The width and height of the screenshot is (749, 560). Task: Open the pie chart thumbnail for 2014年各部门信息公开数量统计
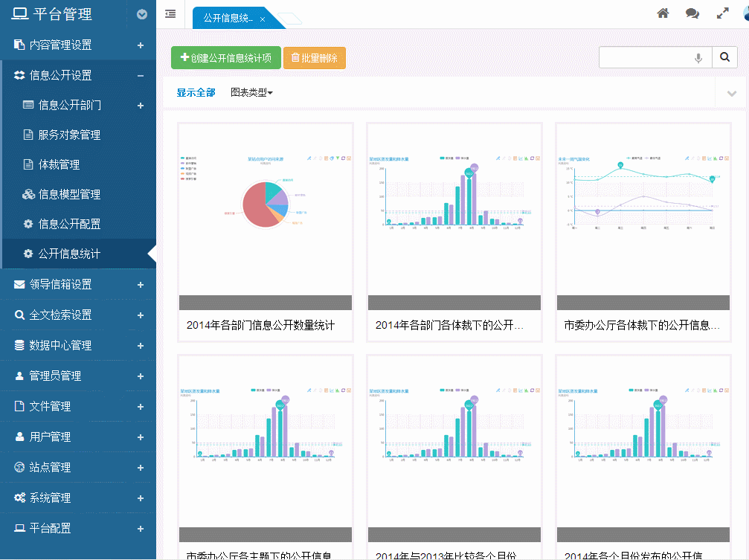[x=265, y=208]
